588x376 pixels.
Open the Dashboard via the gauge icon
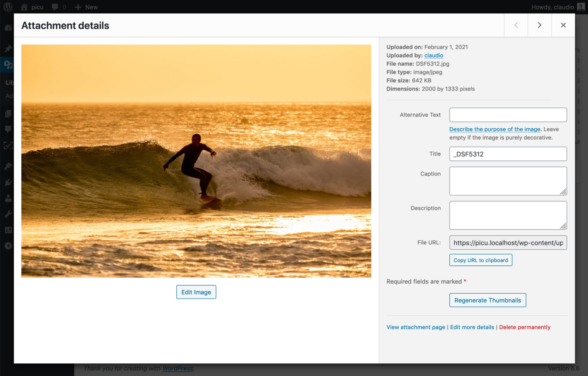(x=8, y=28)
